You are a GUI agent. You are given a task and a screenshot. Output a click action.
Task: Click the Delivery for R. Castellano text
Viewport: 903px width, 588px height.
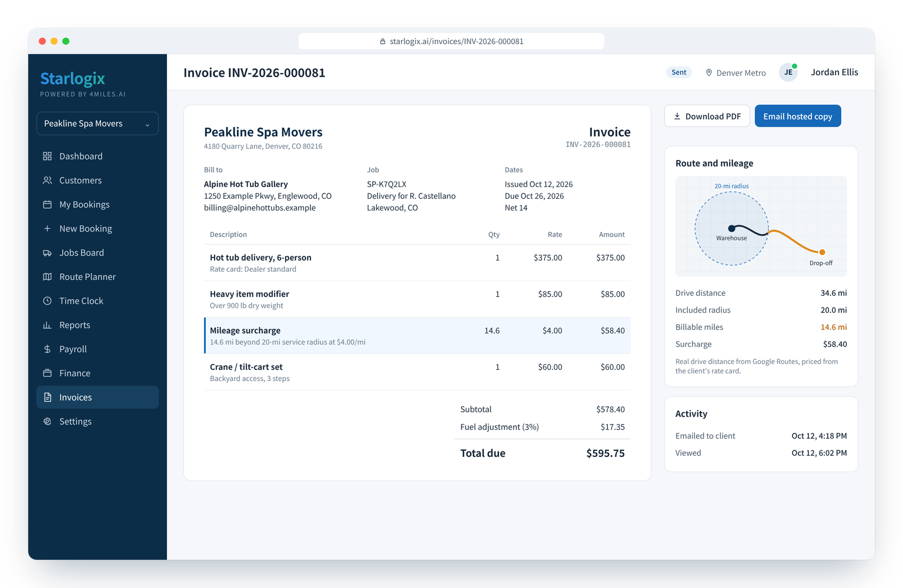pos(411,196)
